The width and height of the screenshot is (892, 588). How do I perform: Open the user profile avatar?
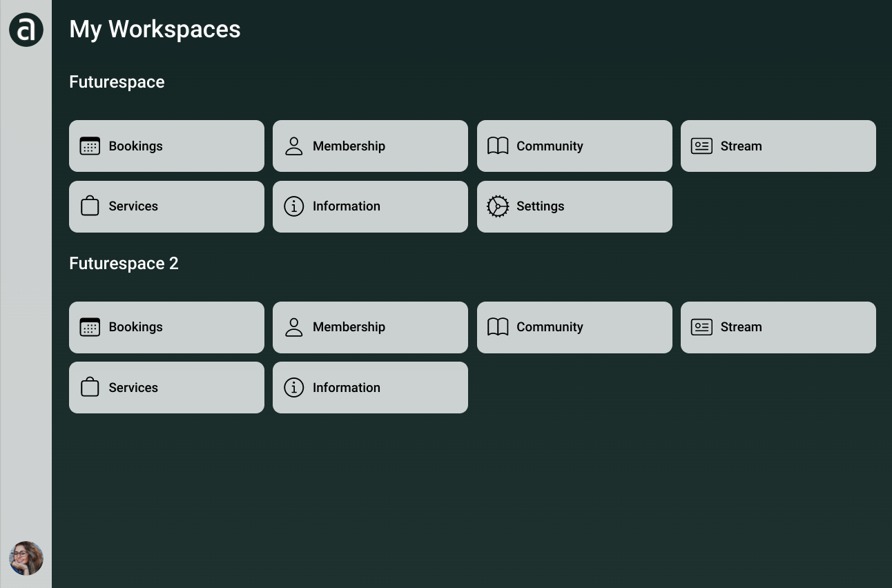(x=26, y=558)
